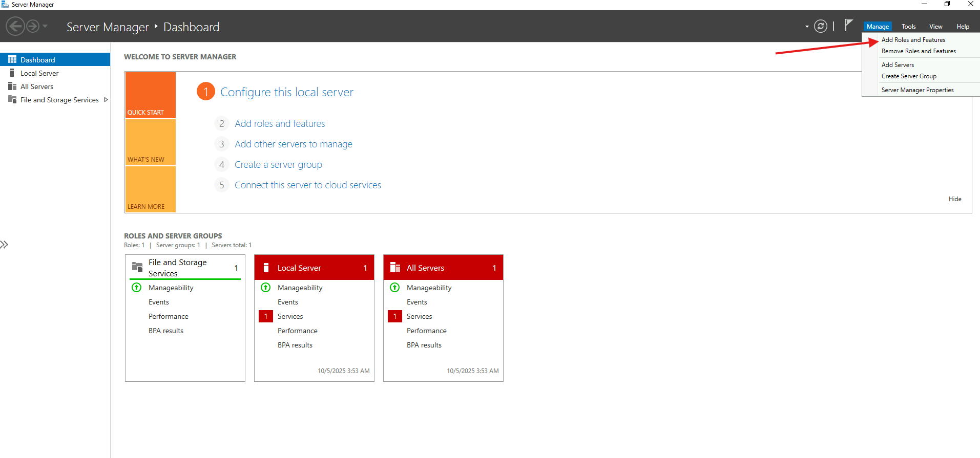This screenshot has height=458, width=980.
Task: Open the All Servers tile header
Action: 443,268
